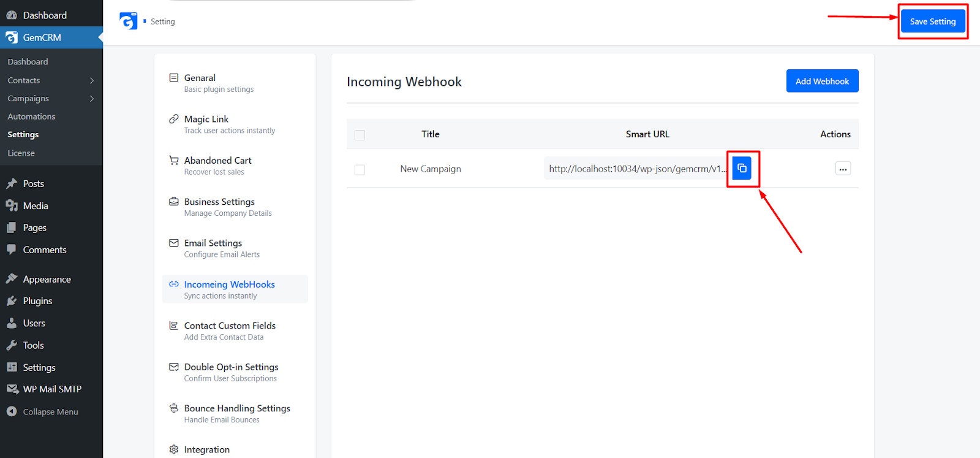Save the settings with Save Setting
The height and width of the screenshot is (458, 980).
(x=933, y=21)
